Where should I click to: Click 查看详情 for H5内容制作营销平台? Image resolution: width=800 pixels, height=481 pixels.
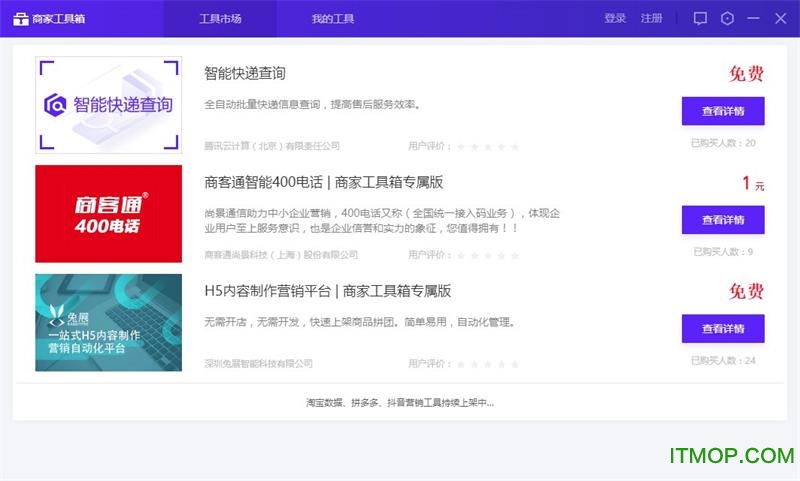coord(722,329)
